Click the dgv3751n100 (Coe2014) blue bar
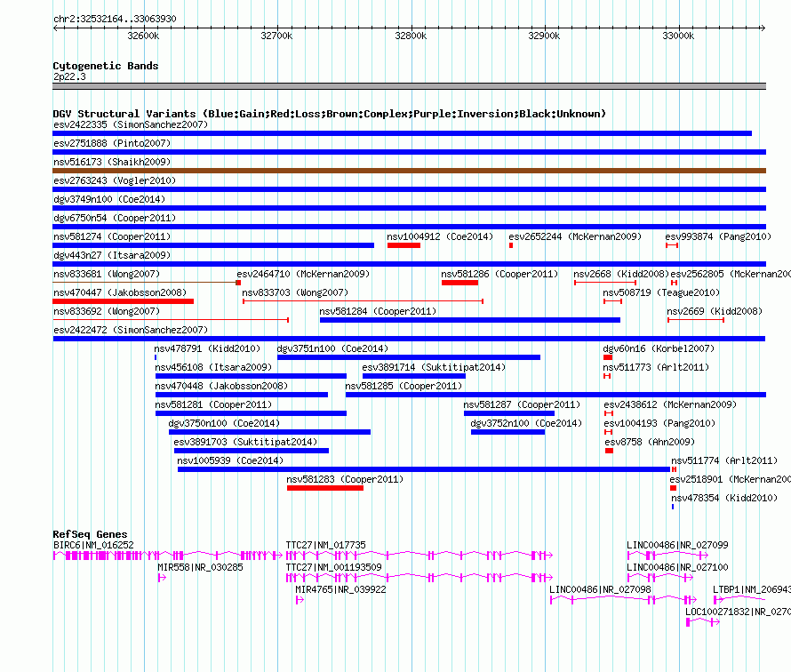 coord(409,357)
